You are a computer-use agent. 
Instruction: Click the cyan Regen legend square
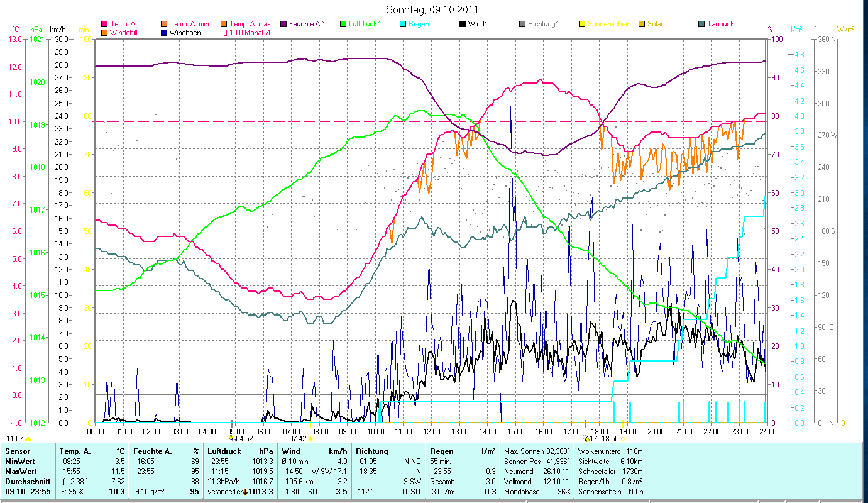(x=403, y=24)
